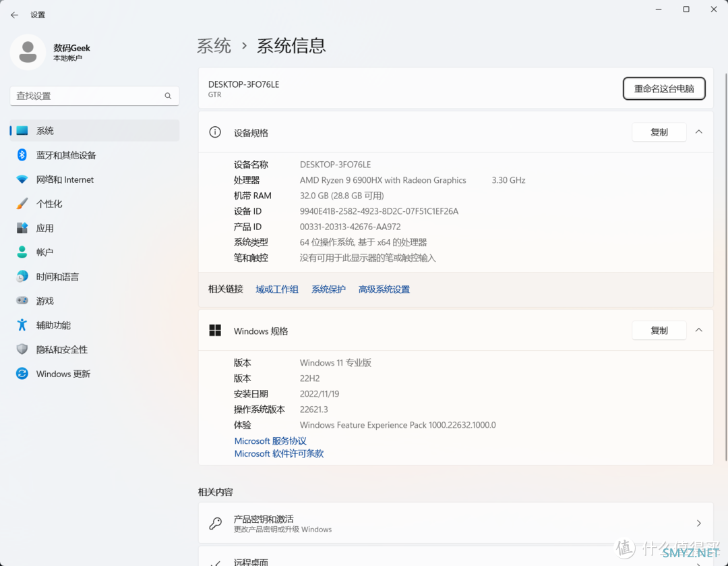This screenshot has width=728, height=566.
Task: Click the 本地帐户 label under user name
Action: 68,58
